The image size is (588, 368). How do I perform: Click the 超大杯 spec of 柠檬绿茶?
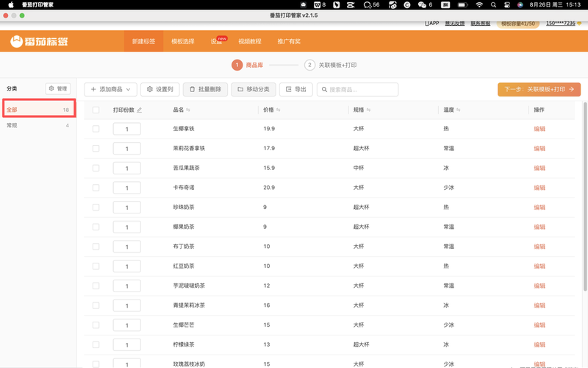(361, 344)
